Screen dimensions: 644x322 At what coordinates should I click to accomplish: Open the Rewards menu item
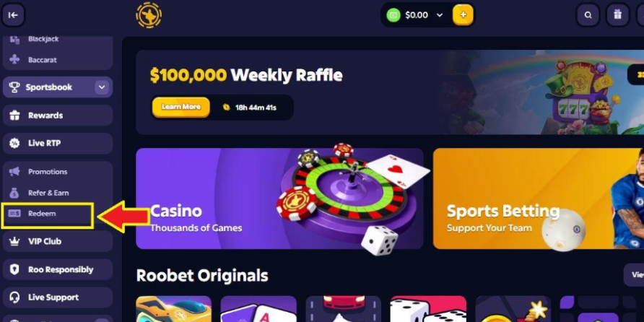58,115
